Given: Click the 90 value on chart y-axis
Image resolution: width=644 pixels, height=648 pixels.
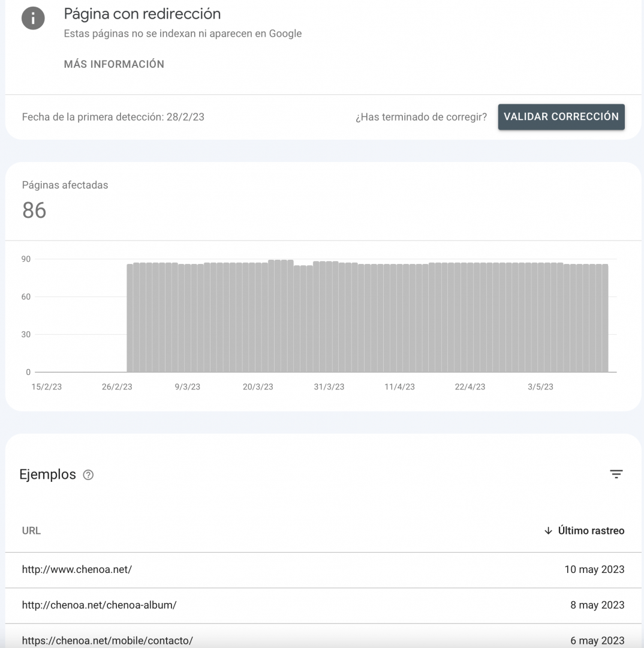Looking at the screenshot, I should click(x=26, y=259).
